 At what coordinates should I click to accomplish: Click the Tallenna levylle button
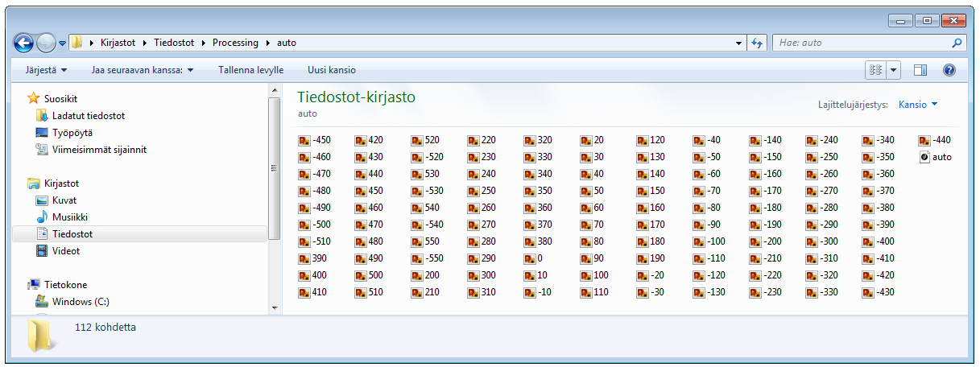250,70
